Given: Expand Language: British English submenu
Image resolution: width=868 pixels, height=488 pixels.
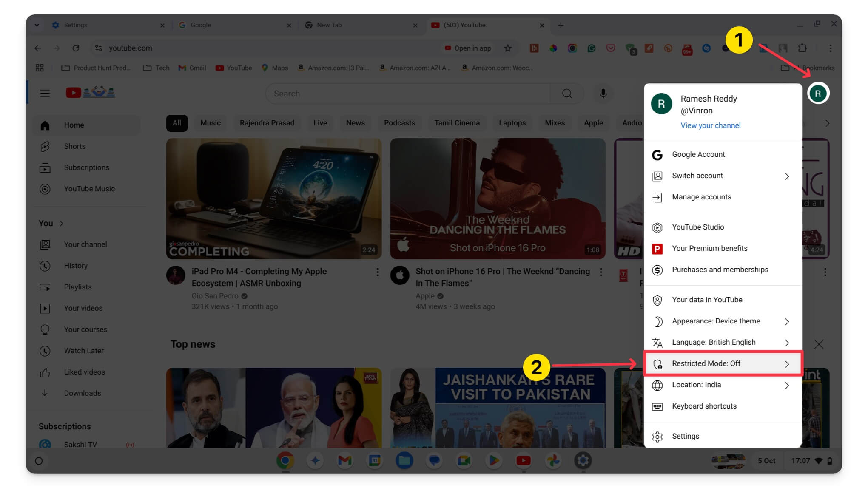Looking at the screenshot, I should (723, 343).
